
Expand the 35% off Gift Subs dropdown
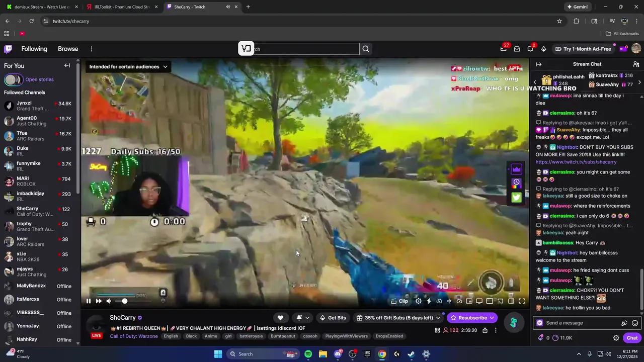438,318
